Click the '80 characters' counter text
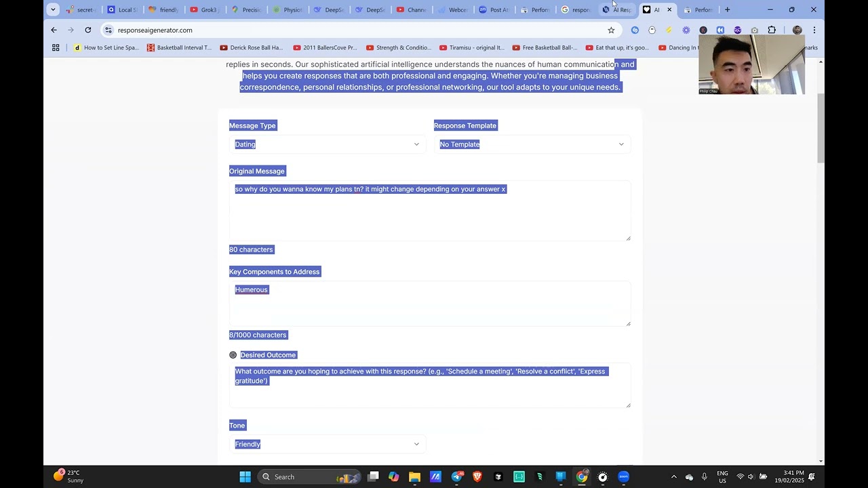Image resolution: width=868 pixels, height=488 pixels. pyautogui.click(x=251, y=249)
